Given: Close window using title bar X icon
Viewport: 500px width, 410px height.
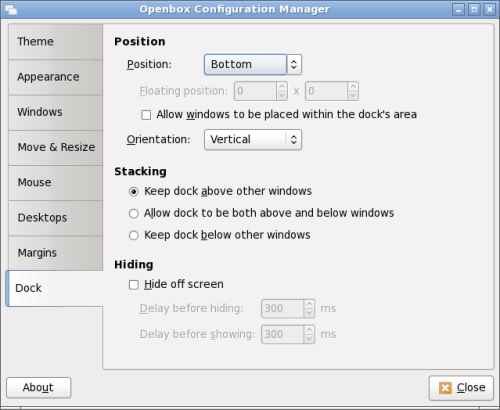Looking at the screenshot, I should click(x=489, y=9).
